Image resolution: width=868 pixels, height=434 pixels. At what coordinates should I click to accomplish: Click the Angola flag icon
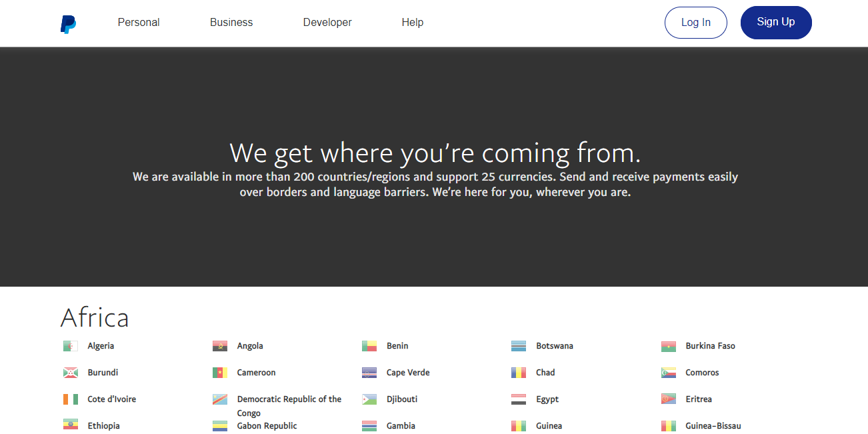220,346
